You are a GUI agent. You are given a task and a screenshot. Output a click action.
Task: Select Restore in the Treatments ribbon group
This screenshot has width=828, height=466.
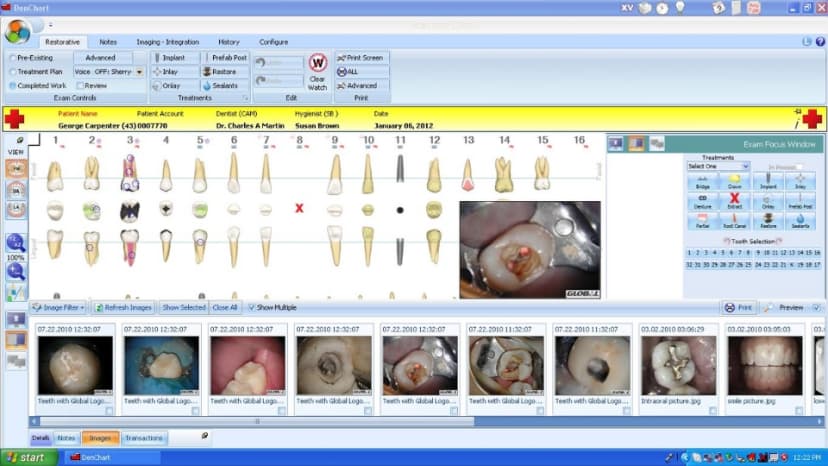pyautogui.click(x=225, y=71)
